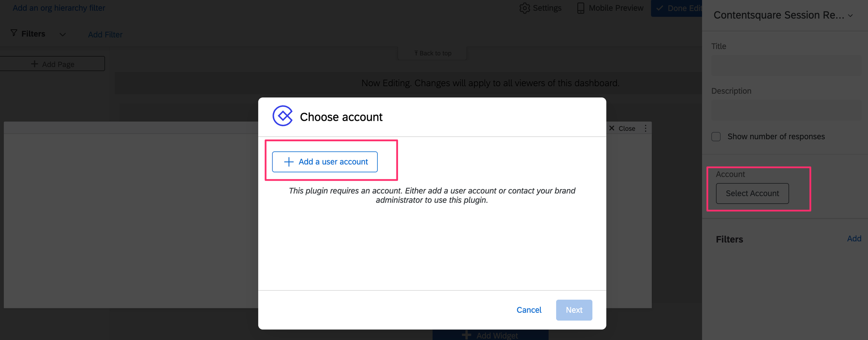
Task: Open Mobile Preview phone icon
Action: point(580,8)
